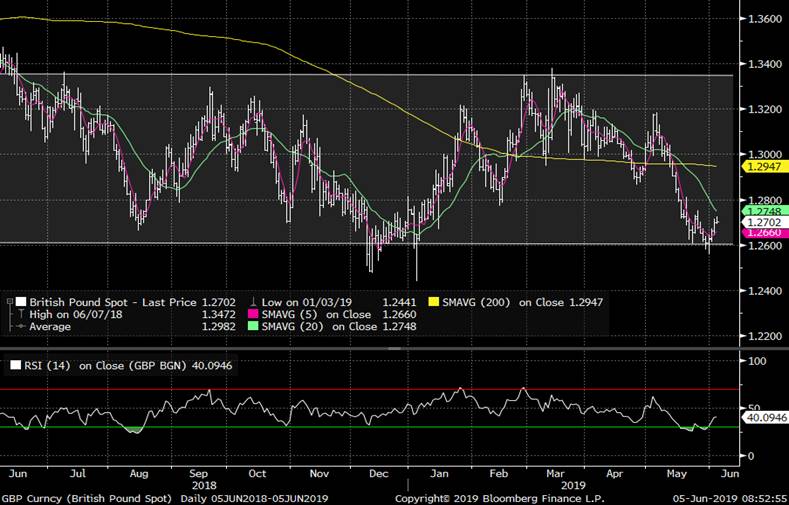Click the panel divider handle above RSI pane

394,348
